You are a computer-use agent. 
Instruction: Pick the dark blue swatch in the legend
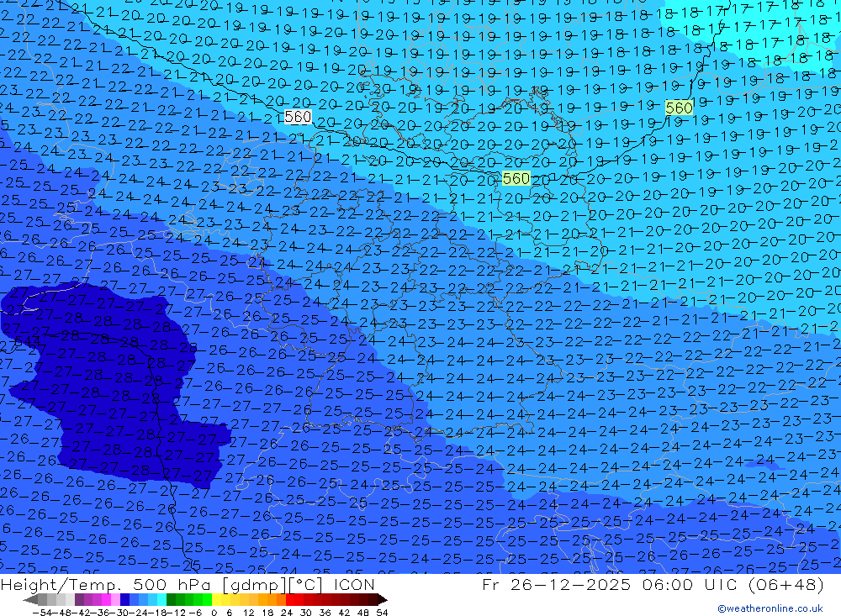(124, 599)
